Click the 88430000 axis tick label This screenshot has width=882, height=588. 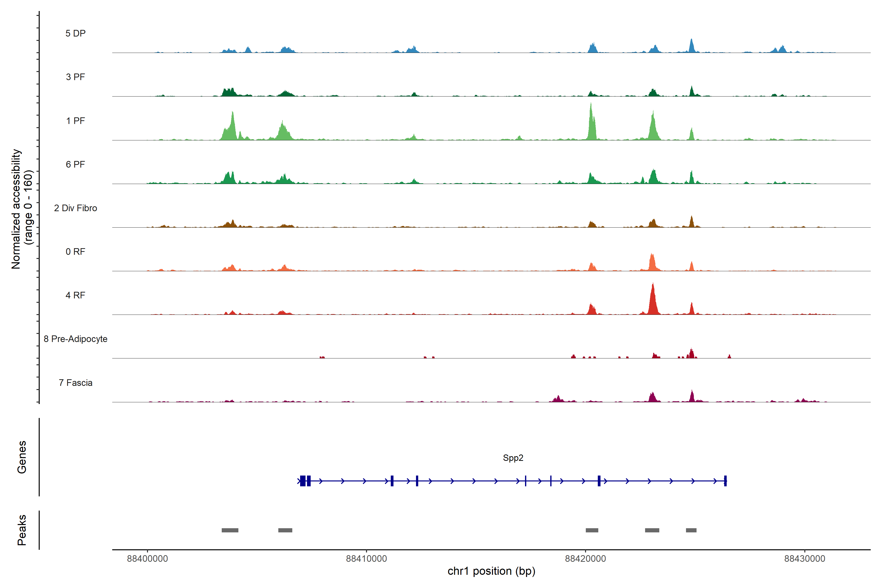coord(805,559)
